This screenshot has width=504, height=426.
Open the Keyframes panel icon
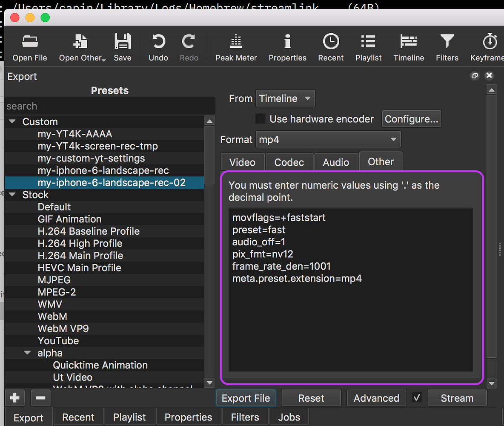[490, 46]
